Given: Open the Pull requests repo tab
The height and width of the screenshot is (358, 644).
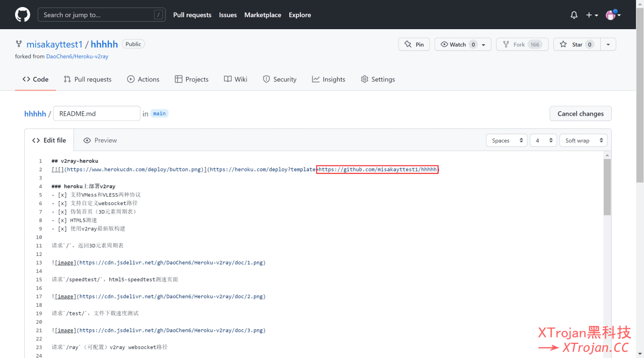Looking at the screenshot, I should pyautogui.click(x=88, y=79).
